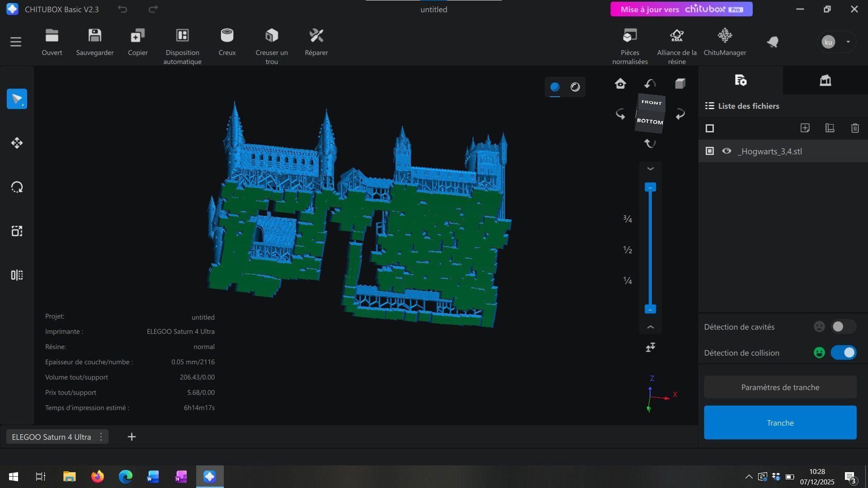Reset camera with the home view icon

click(x=620, y=84)
